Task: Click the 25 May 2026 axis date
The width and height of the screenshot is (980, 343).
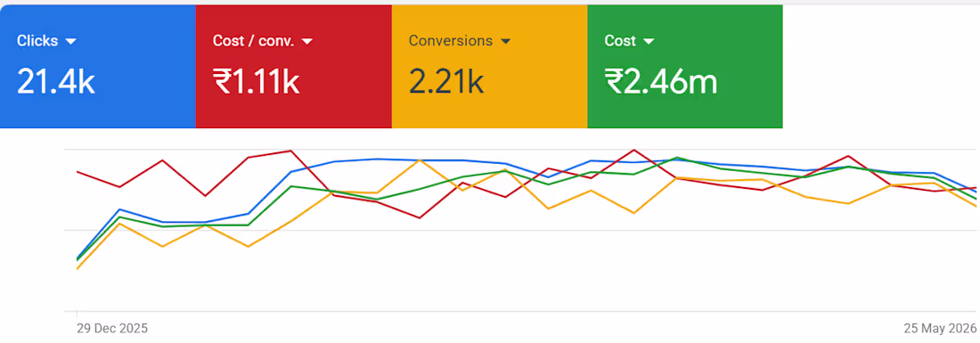Action: [939, 329]
